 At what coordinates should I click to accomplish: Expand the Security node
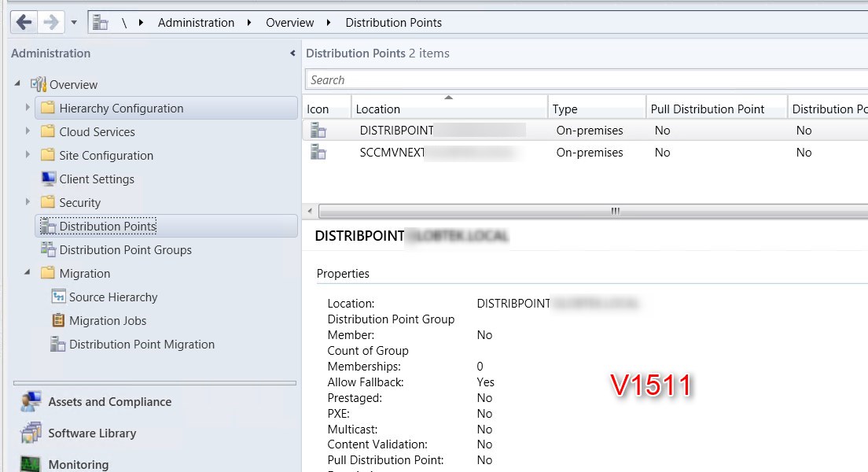[x=27, y=202]
